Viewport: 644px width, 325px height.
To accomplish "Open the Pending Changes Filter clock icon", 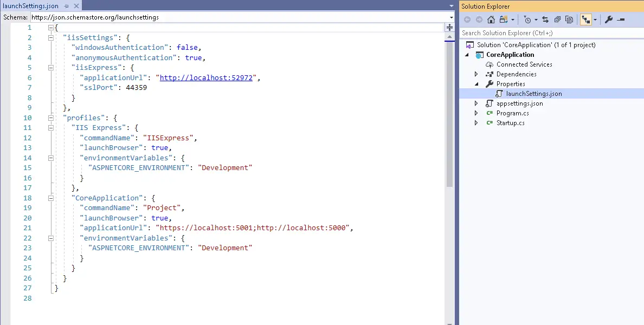I will (x=527, y=19).
